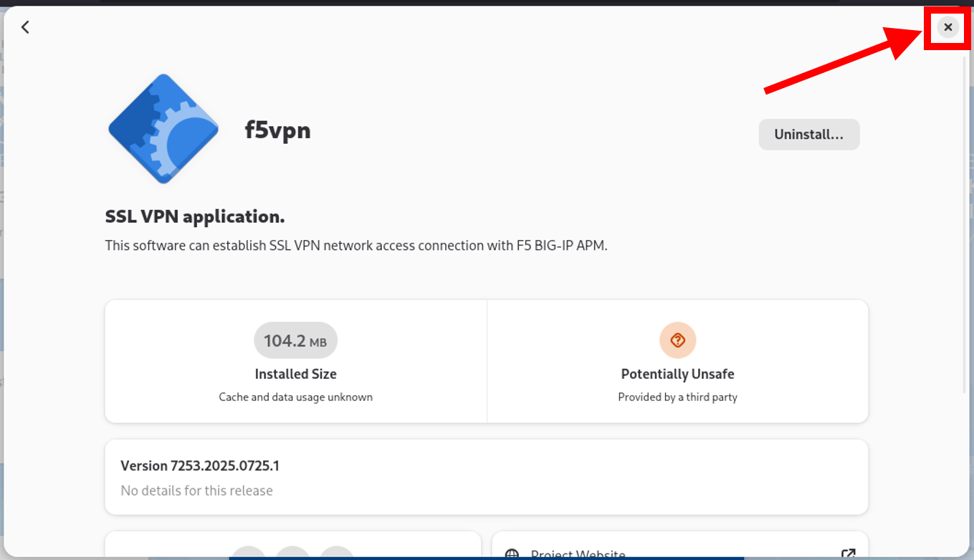Open the Installed Size details tile

[x=296, y=362]
